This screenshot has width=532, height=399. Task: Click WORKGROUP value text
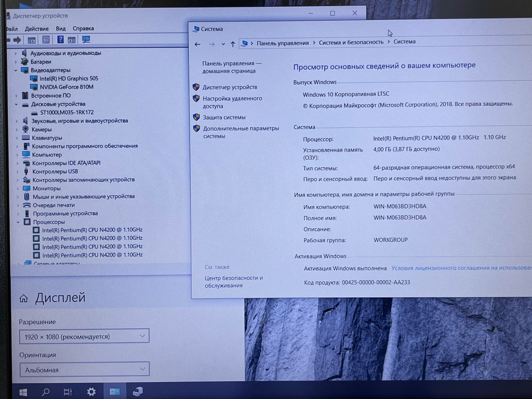390,240
